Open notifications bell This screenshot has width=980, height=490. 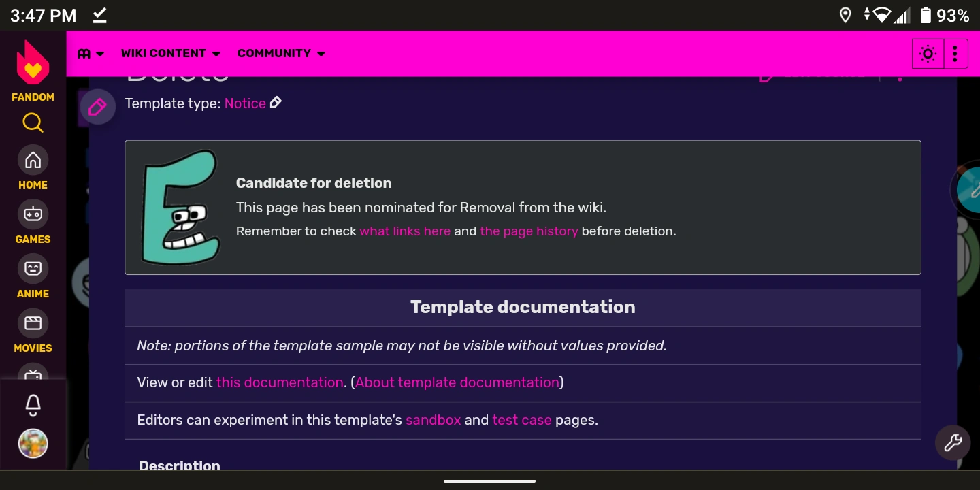[33, 406]
